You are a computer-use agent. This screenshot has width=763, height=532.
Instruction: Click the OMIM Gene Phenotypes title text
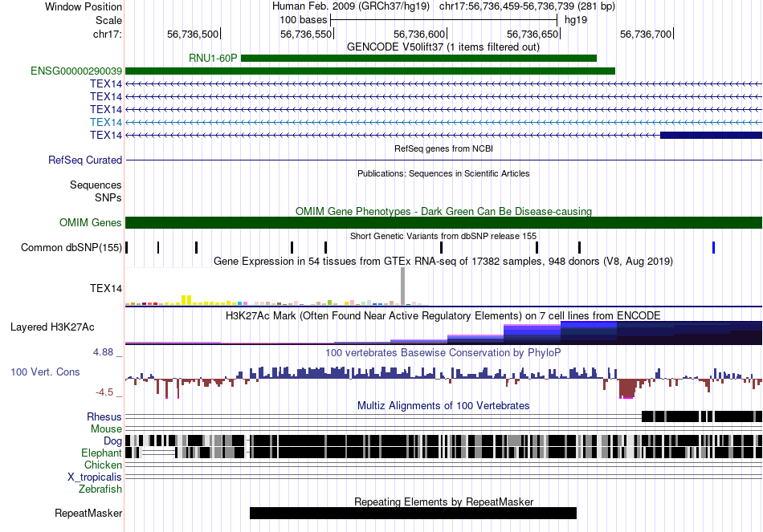443,212
